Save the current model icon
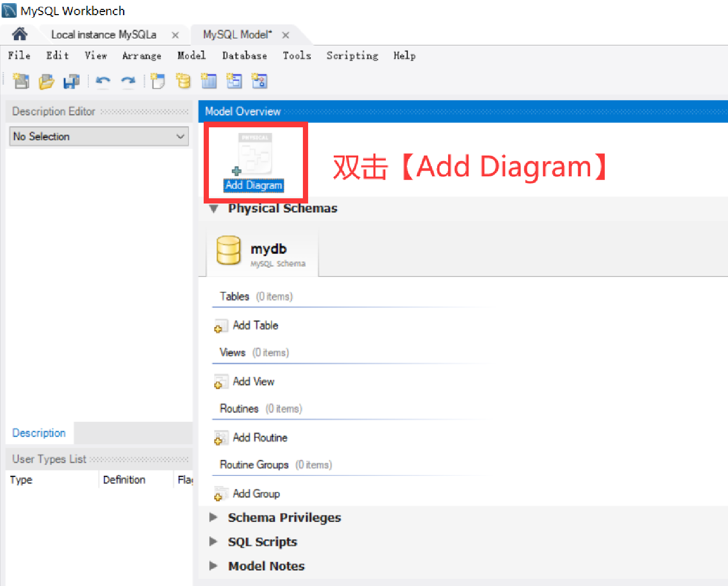The height and width of the screenshot is (586, 728). [x=72, y=81]
